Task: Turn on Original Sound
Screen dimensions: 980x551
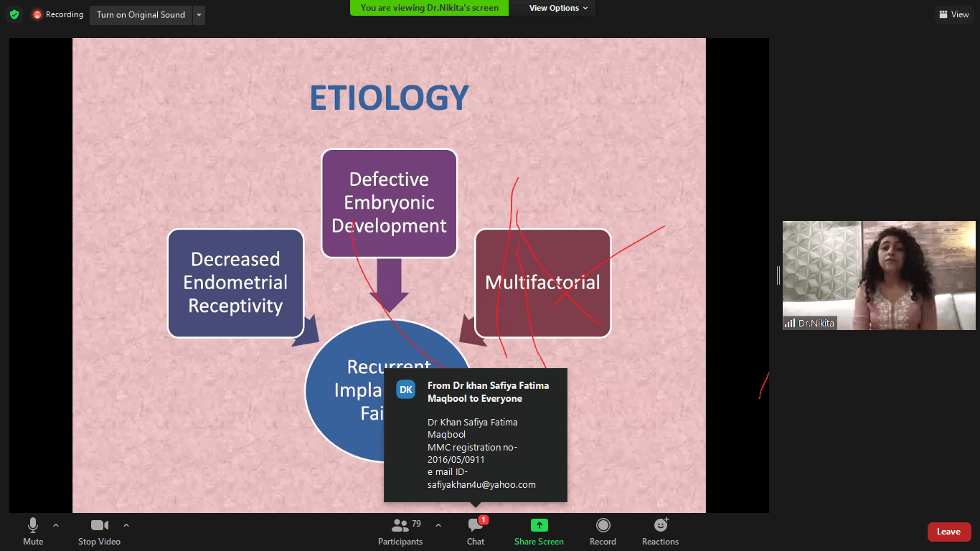Action: click(x=141, y=15)
